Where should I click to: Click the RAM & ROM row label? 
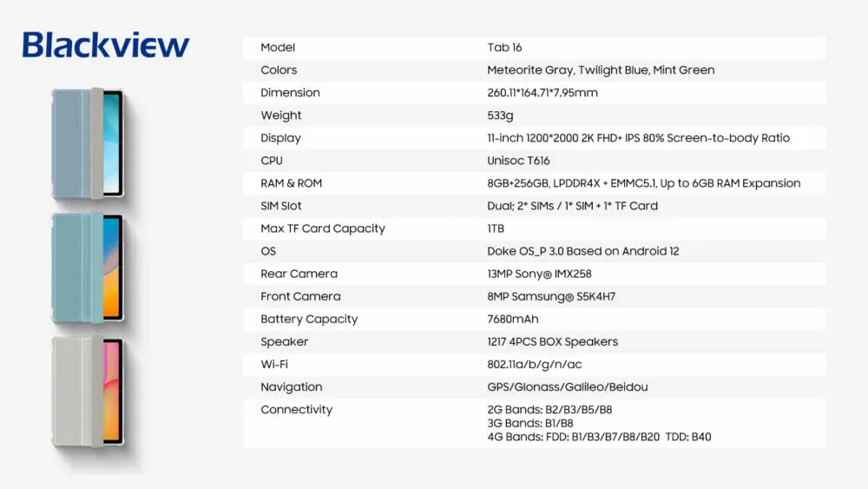(292, 183)
